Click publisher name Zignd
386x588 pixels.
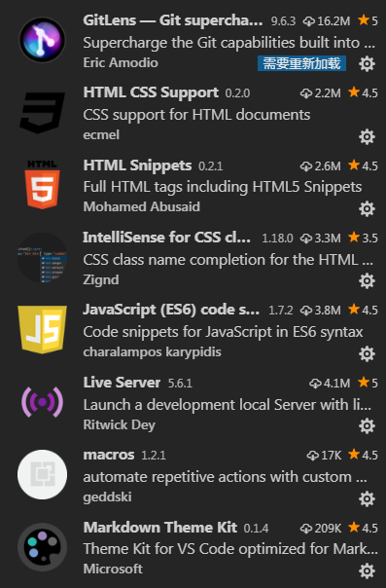pos(101,279)
